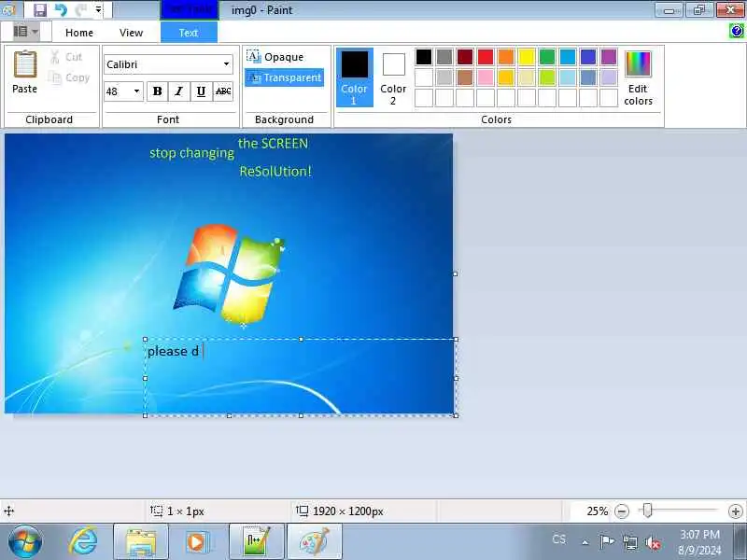Toggle Italic formatting
Image resolution: width=747 pixels, height=560 pixels.
tap(179, 91)
